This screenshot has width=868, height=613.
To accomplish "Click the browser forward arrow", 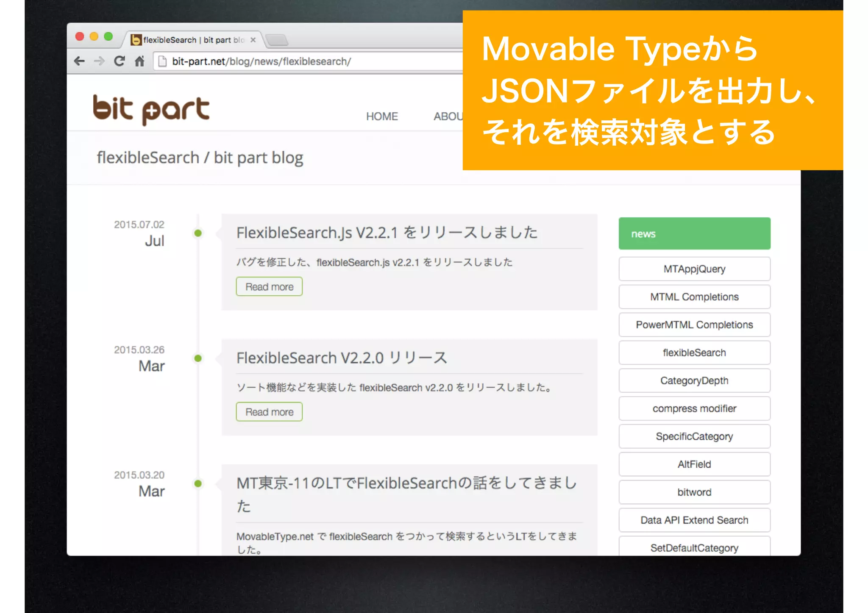I will [x=99, y=61].
